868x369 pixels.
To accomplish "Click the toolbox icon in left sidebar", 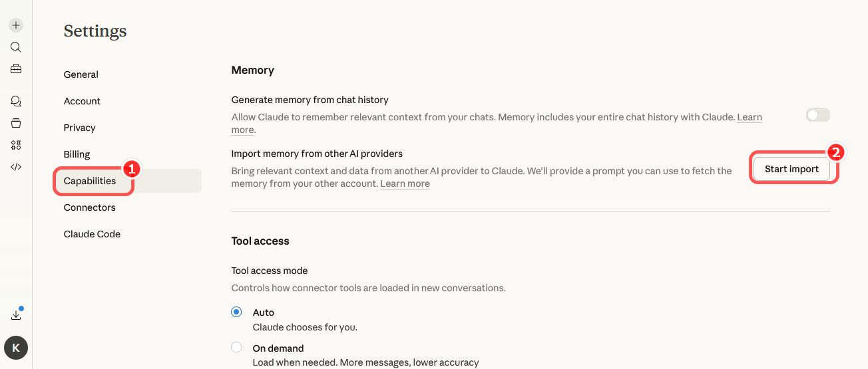I will pos(16,68).
